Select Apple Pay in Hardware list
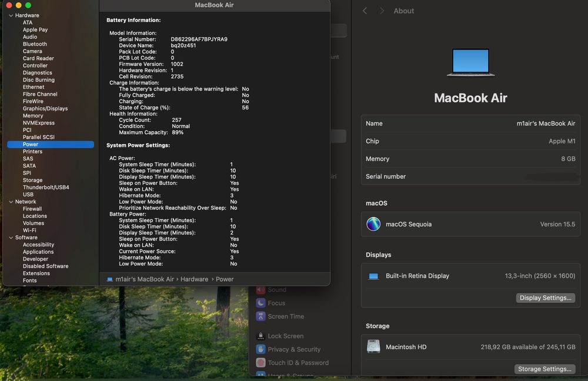Image resolution: width=588 pixels, height=381 pixels. pos(35,29)
